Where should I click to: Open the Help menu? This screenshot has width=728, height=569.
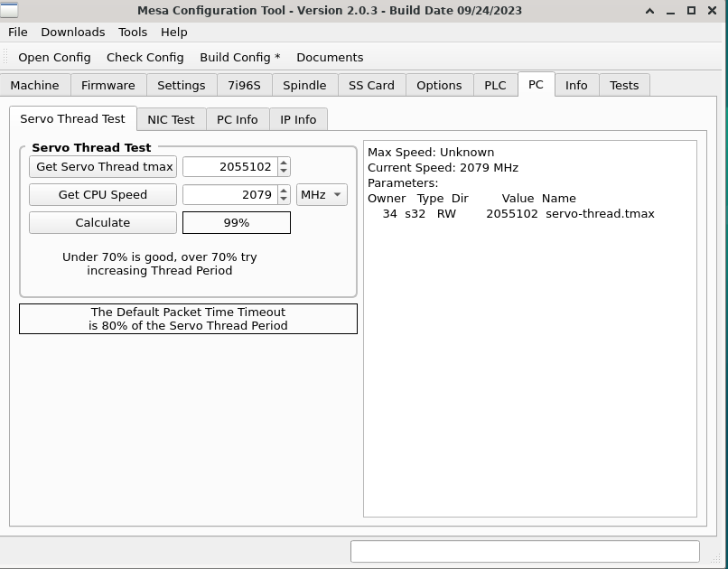(x=174, y=32)
